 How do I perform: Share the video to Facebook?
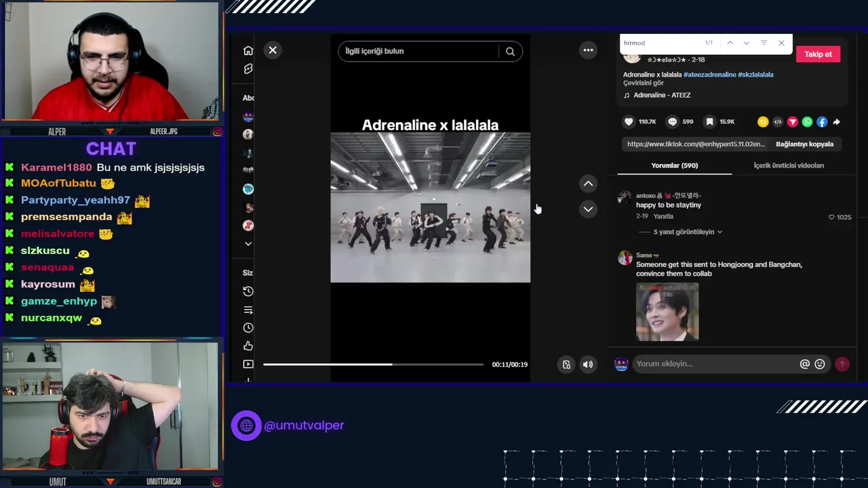pyautogui.click(x=822, y=122)
